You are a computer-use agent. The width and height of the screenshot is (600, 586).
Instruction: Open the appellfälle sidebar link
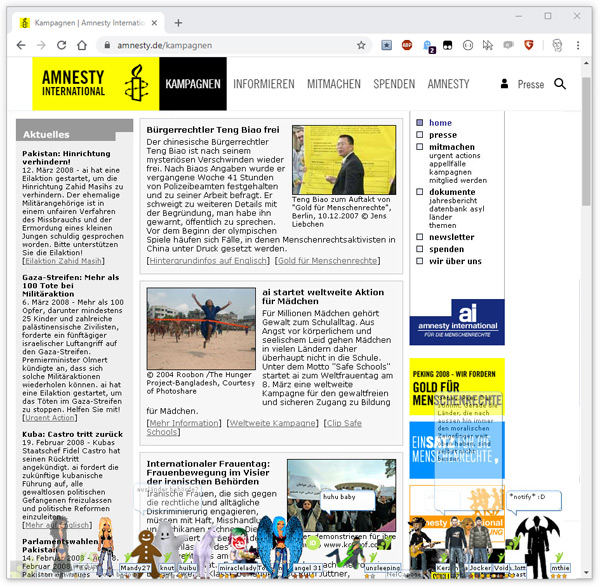click(447, 164)
